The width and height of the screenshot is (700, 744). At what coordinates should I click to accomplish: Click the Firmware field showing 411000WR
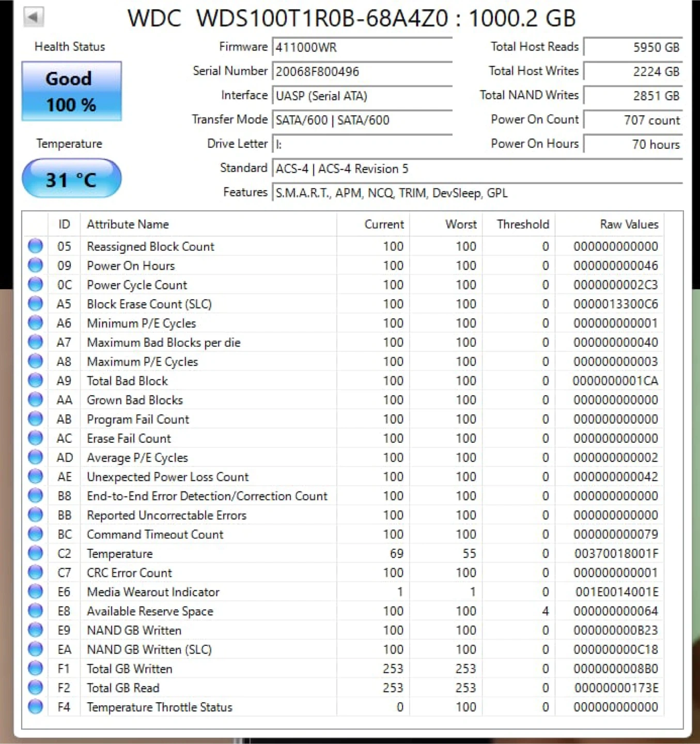[x=362, y=48]
